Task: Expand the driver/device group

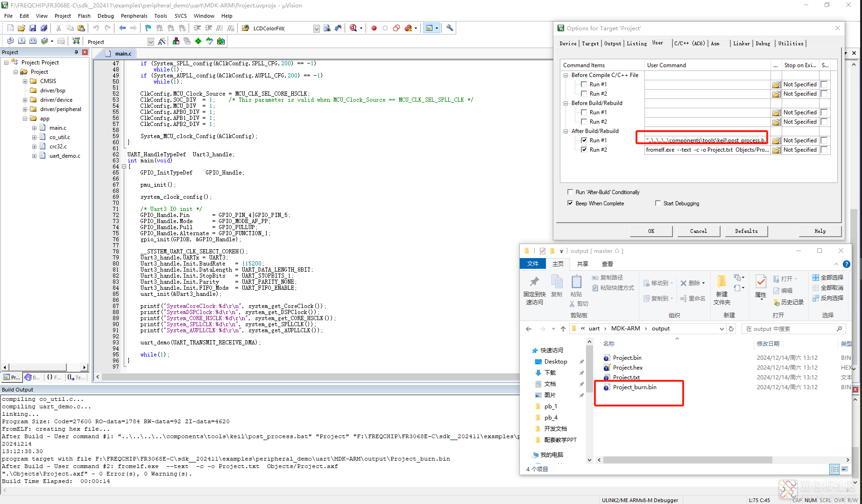Action: pyautogui.click(x=25, y=100)
